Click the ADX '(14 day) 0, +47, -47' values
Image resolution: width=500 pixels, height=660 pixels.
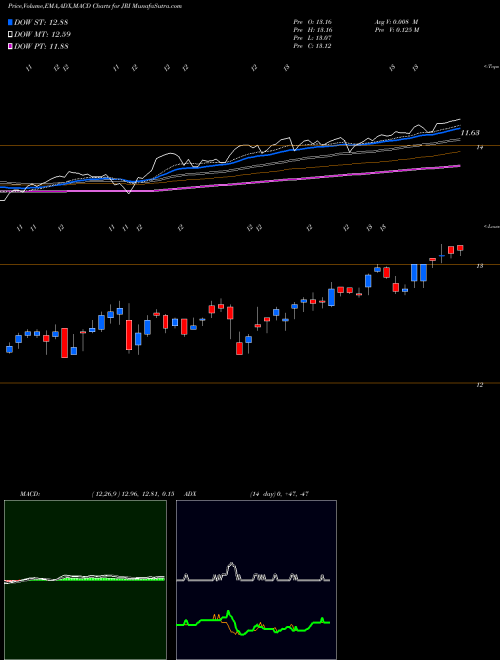coord(279,494)
